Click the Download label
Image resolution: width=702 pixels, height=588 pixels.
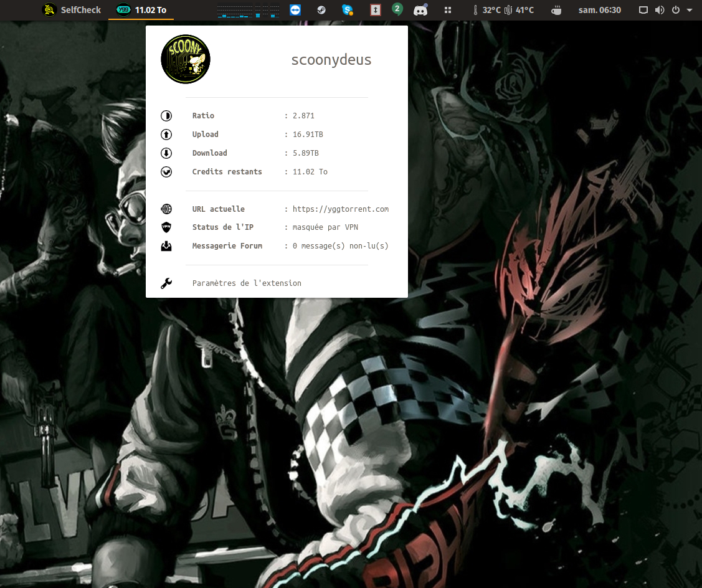(209, 153)
